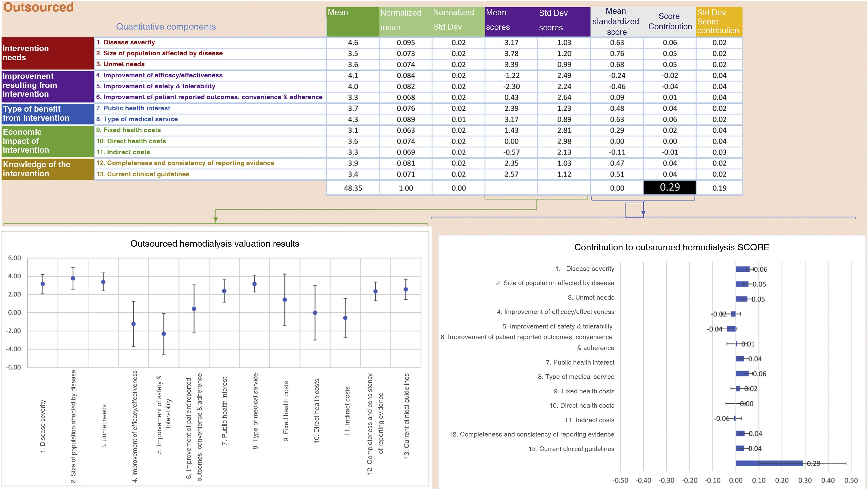Select the Intervention needs category block
Viewport: 868px width, 490px height.
point(48,53)
